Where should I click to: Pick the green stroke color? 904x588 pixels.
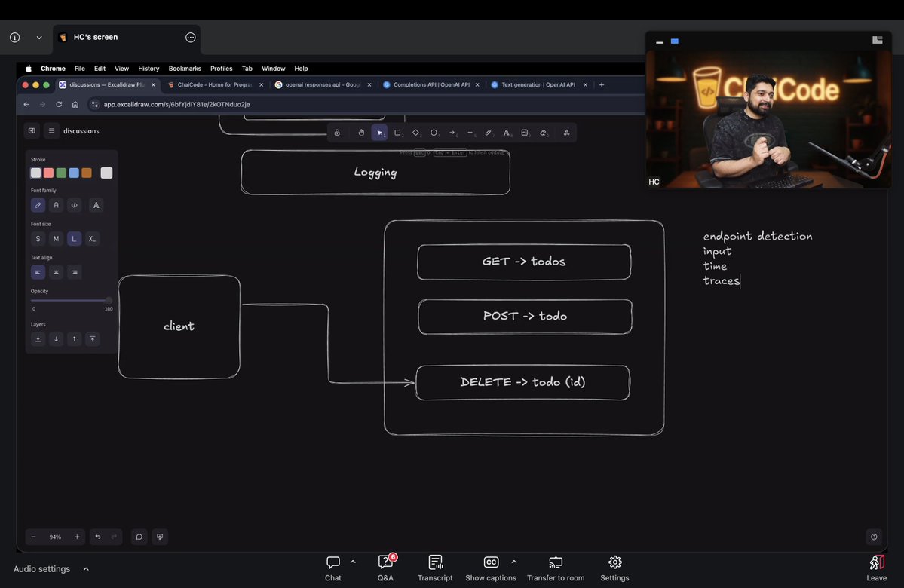61,173
